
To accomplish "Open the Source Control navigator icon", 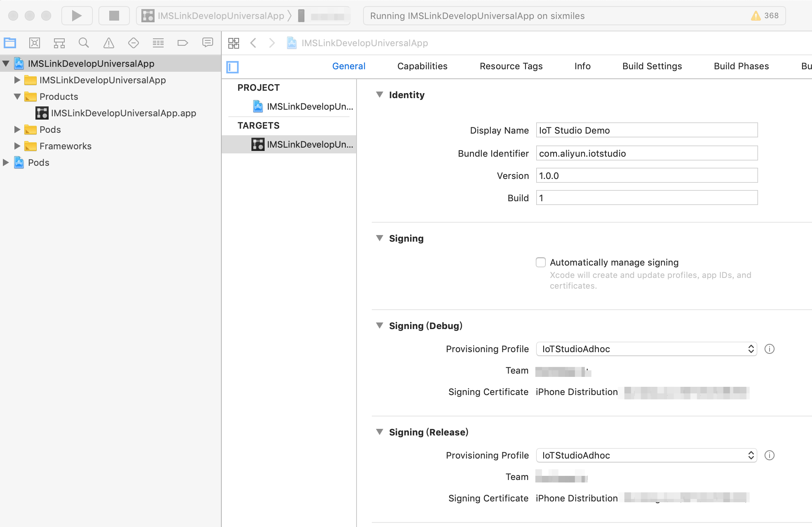I will pyautogui.click(x=35, y=43).
